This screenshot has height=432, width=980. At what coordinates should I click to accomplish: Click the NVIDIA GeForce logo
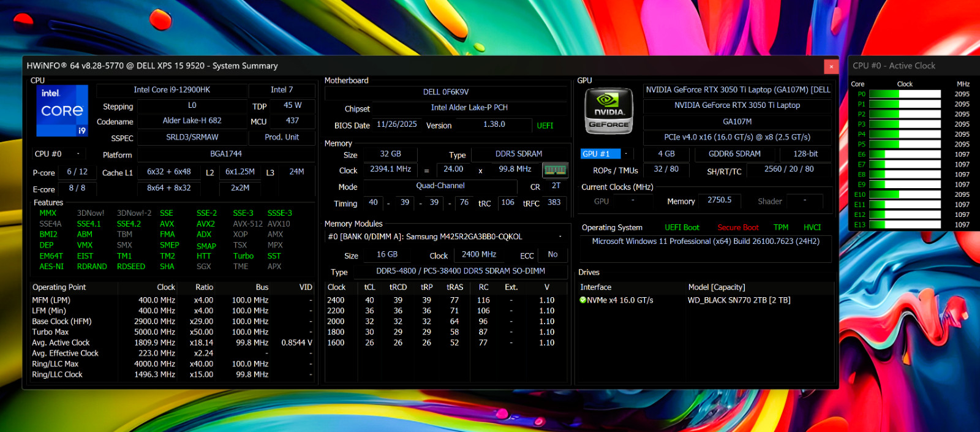pyautogui.click(x=609, y=111)
